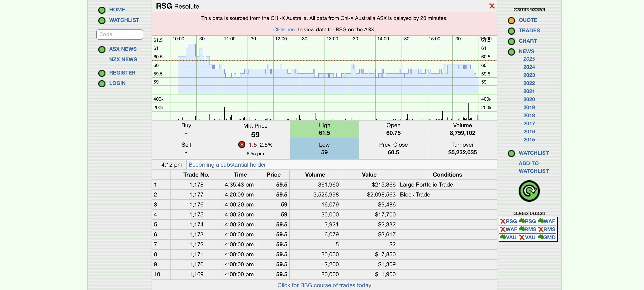Open CHART in Quick Tools
The width and height of the screenshot is (644, 290).
coord(528,41)
